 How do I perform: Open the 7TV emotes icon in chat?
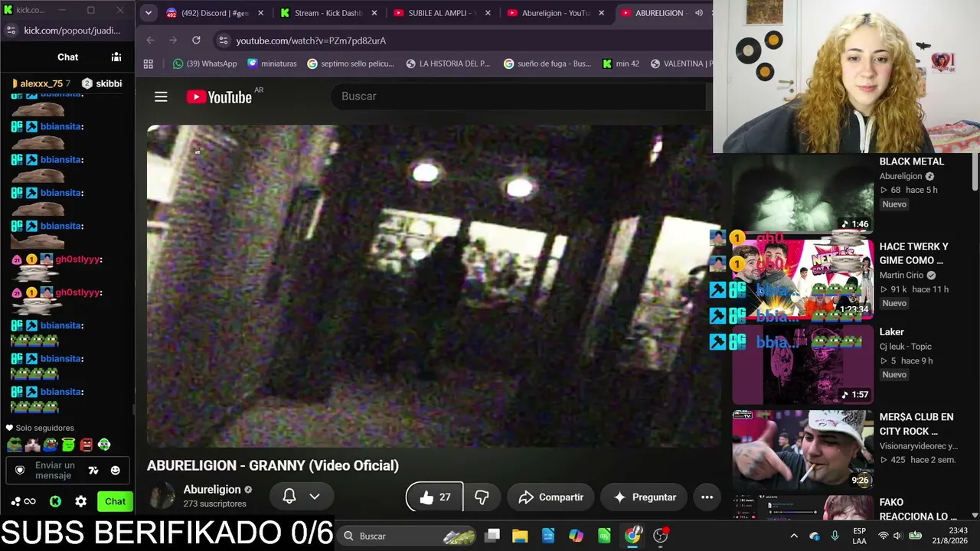(x=93, y=471)
